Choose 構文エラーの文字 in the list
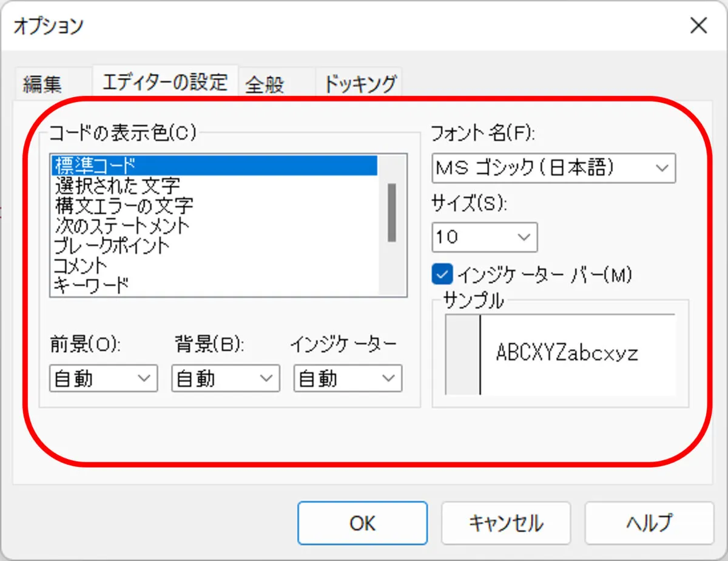 tap(124, 205)
